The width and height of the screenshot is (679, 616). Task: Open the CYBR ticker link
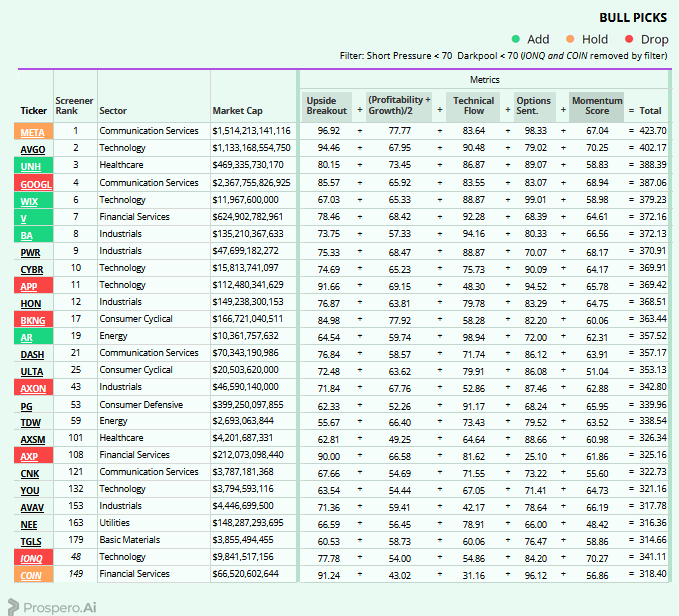click(32, 269)
